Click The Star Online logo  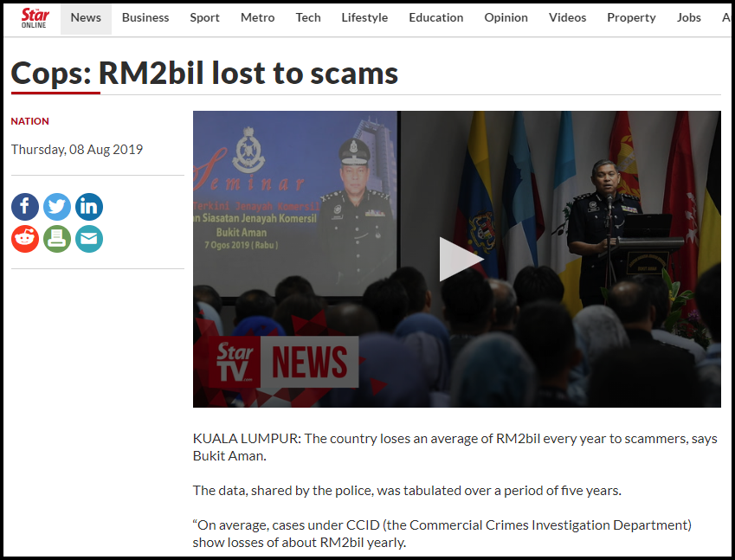pyautogui.click(x=35, y=18)
